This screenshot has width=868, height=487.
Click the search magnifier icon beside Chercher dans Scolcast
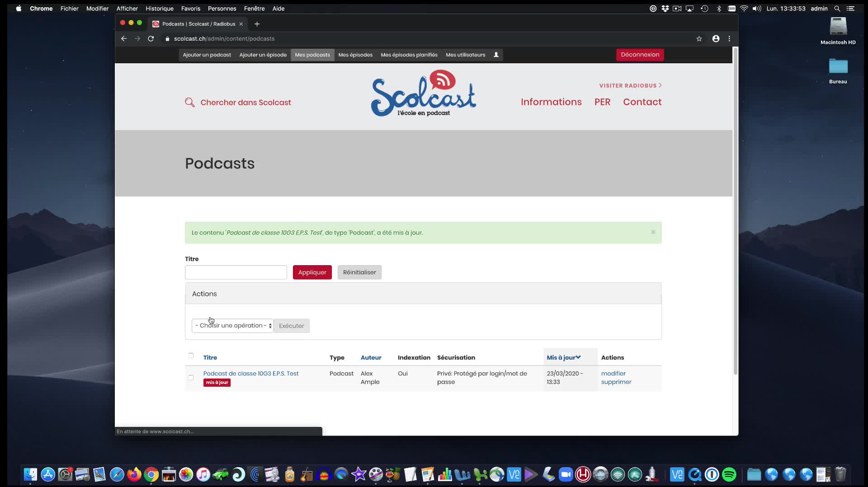(189, 103)
